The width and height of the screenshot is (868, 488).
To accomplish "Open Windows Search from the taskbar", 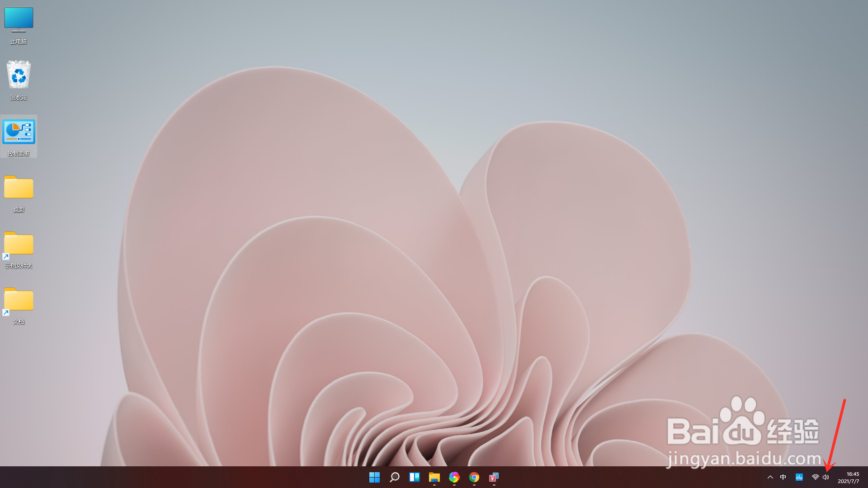I will click(x=394, y=477).
